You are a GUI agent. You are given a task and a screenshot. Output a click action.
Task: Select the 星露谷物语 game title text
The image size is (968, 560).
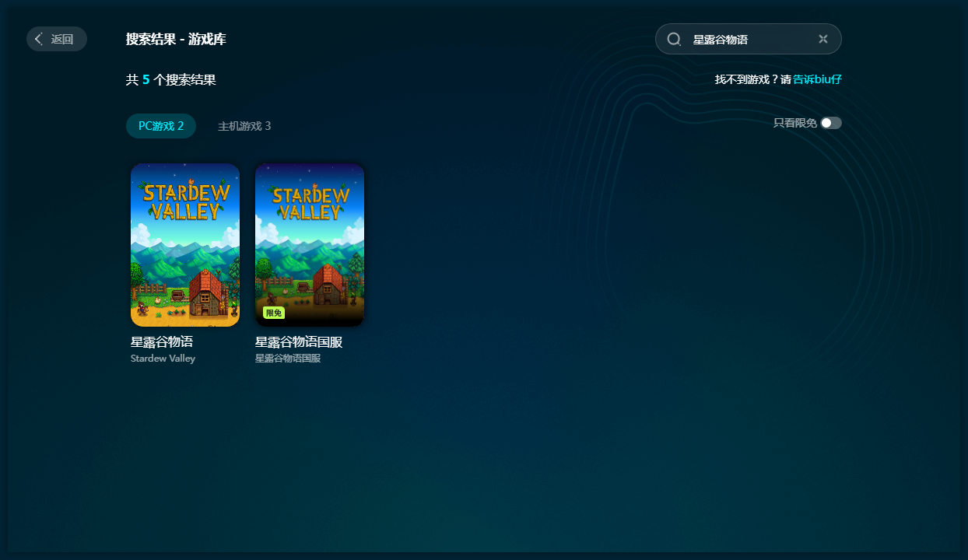162,342
